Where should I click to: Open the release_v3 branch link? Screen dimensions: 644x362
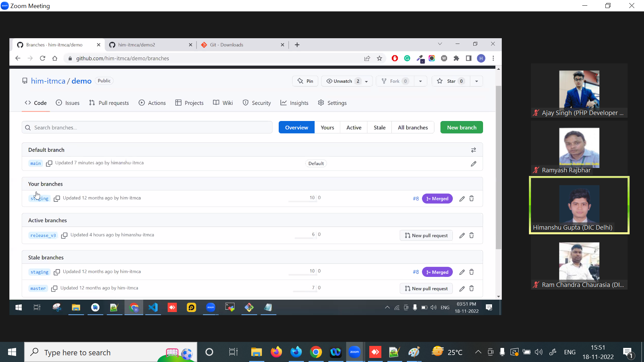[x=43, y=236]
